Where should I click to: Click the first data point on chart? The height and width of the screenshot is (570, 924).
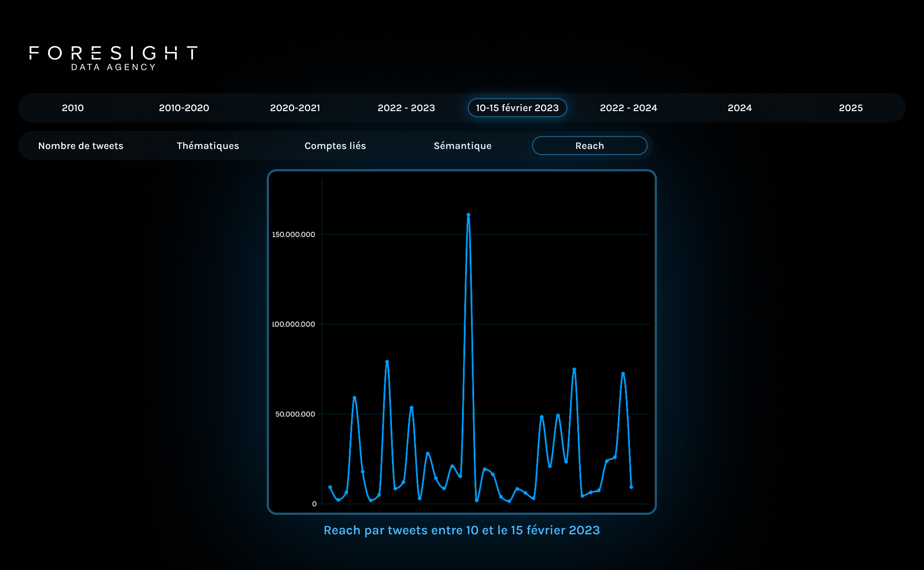(330, 487)
